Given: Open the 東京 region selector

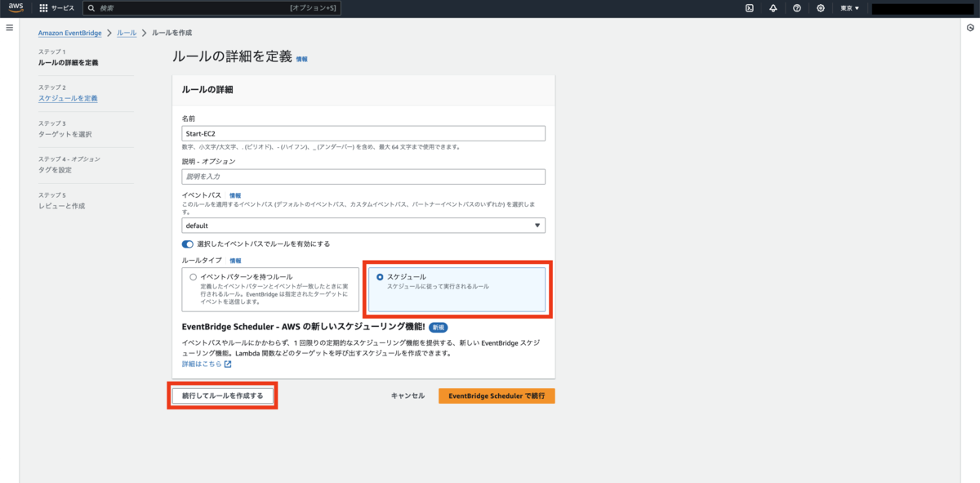Looking at the screenshot, I should (x=849, y=8).
